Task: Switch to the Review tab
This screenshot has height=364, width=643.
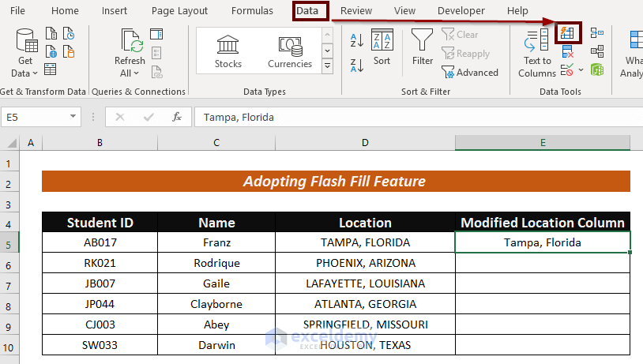Action: [x=356, y=10]
